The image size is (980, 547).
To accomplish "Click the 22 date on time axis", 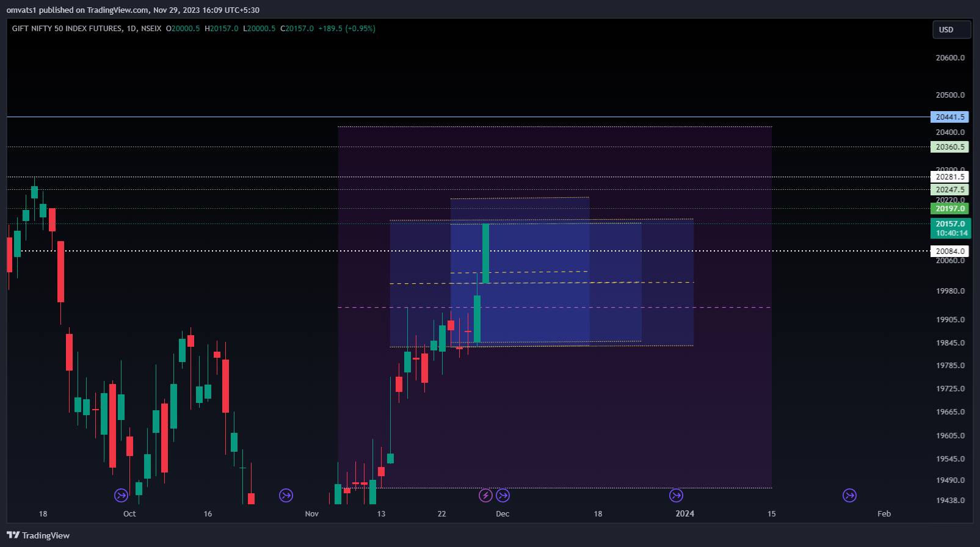I will 442,514.
